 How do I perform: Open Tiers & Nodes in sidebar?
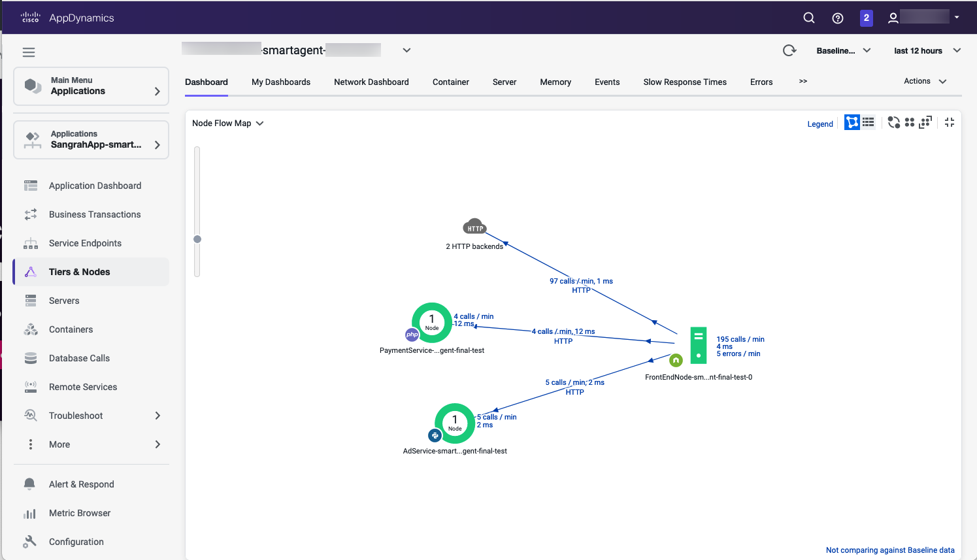pos(91,272)
